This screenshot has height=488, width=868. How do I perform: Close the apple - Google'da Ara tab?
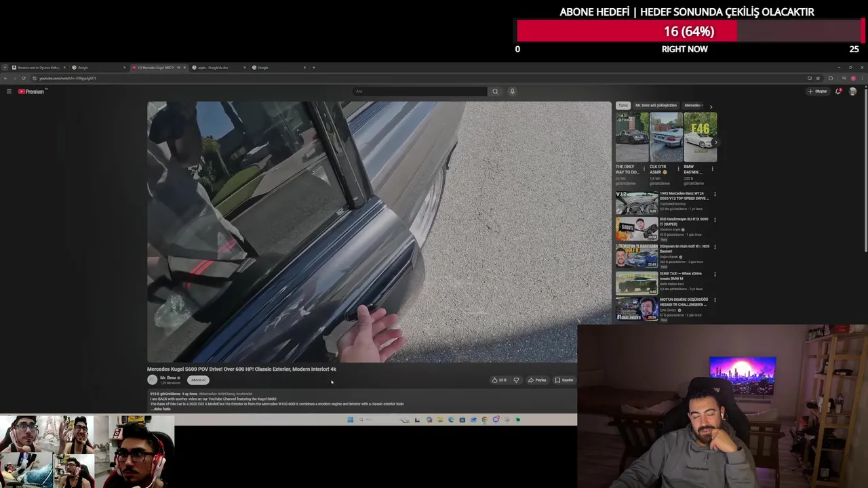244,67
